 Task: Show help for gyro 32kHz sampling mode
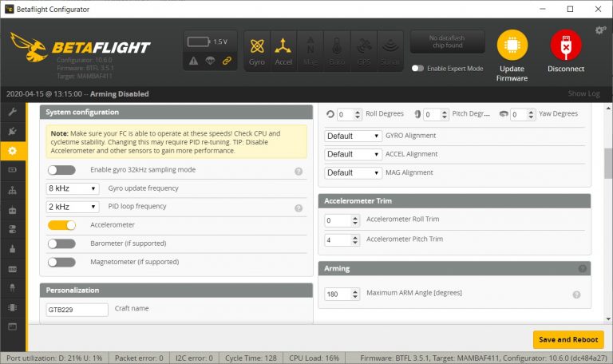point(299,171)
